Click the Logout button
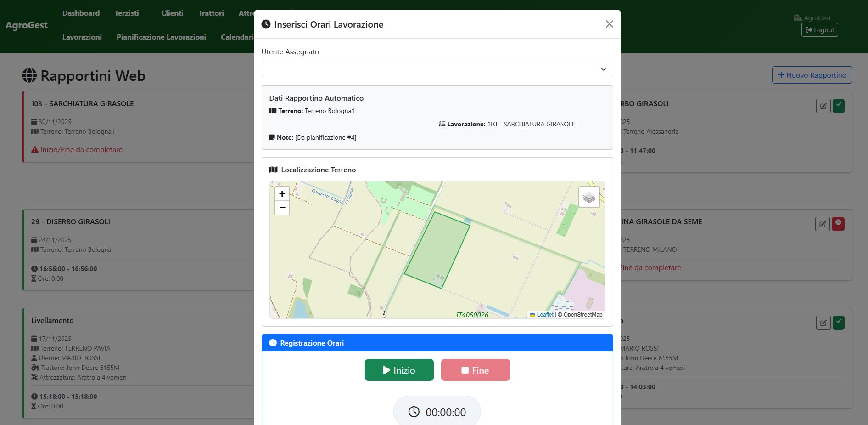The width and height of the screenshot is (868, 425). click(x=819, y=30)
